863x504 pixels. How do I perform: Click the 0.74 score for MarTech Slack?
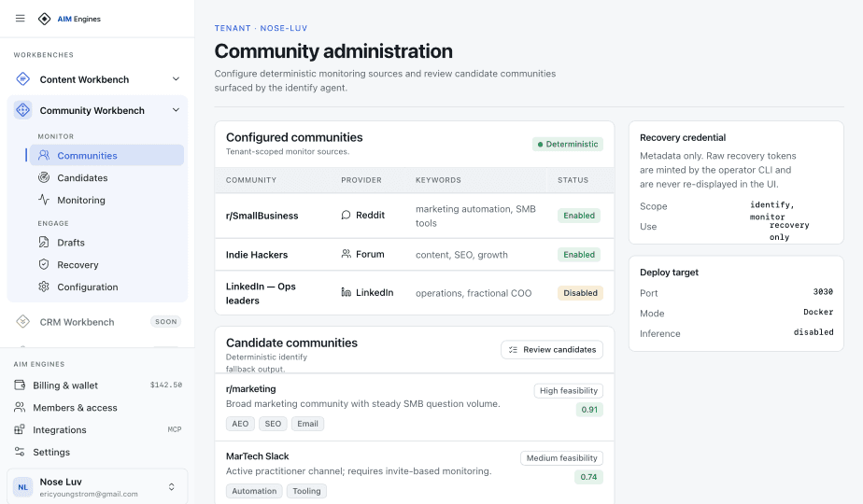[589, 477]
